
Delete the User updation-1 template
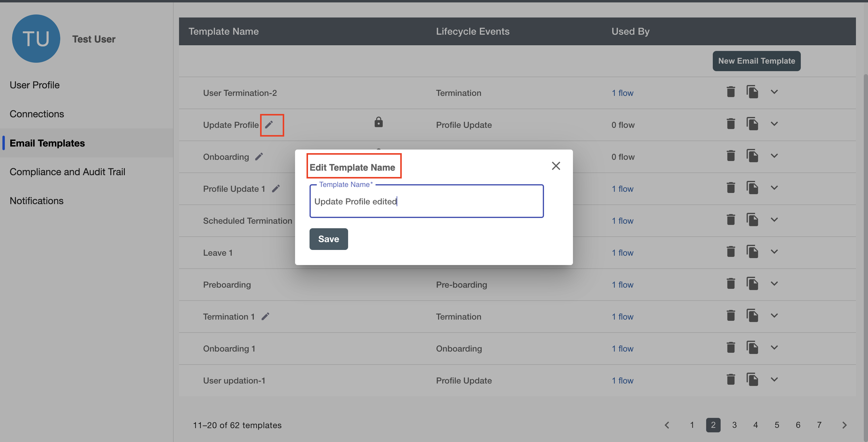[731, 380]
